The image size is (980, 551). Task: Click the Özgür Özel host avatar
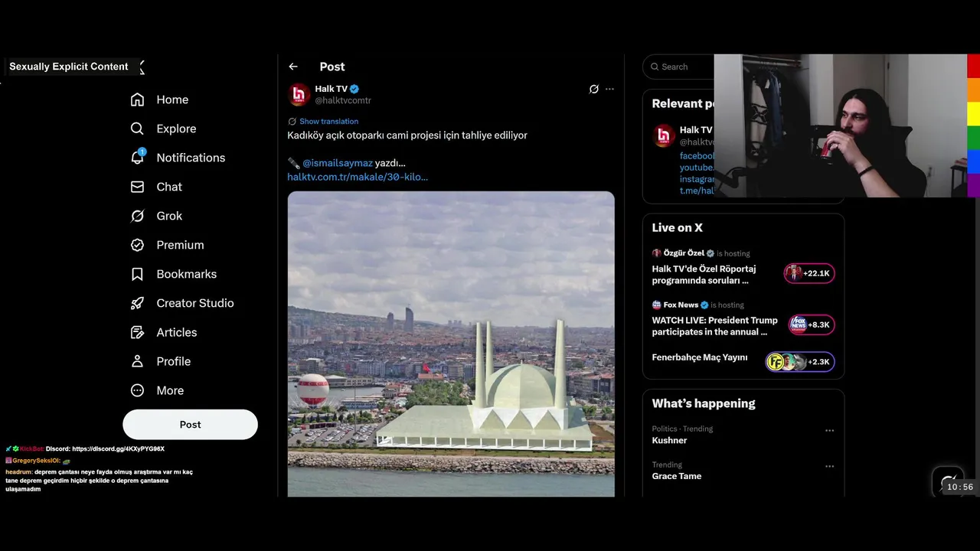[x=657, y=253]
